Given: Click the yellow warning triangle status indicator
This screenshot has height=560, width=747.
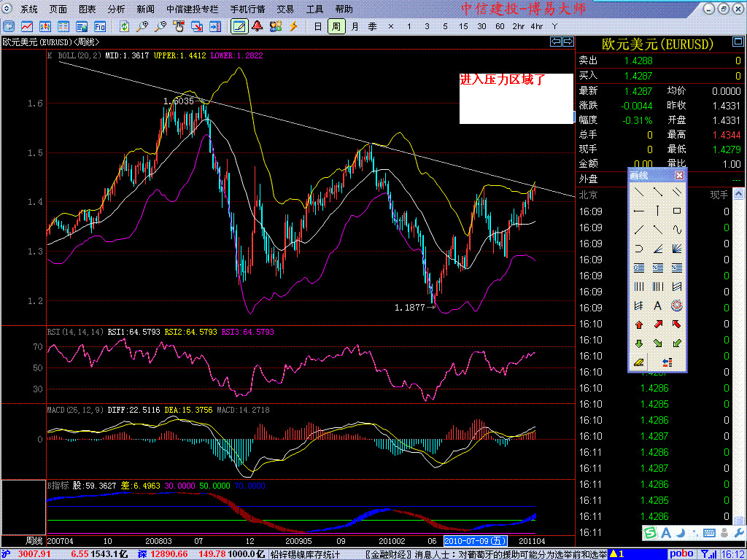Looking at the screenshot, I should click(x=614, y=554).
